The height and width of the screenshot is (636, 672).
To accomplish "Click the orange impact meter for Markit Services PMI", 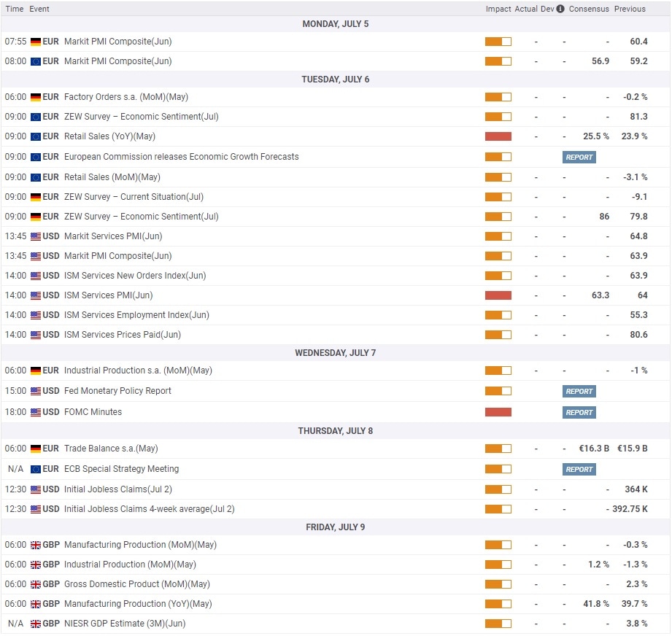I will coord(498,236).
